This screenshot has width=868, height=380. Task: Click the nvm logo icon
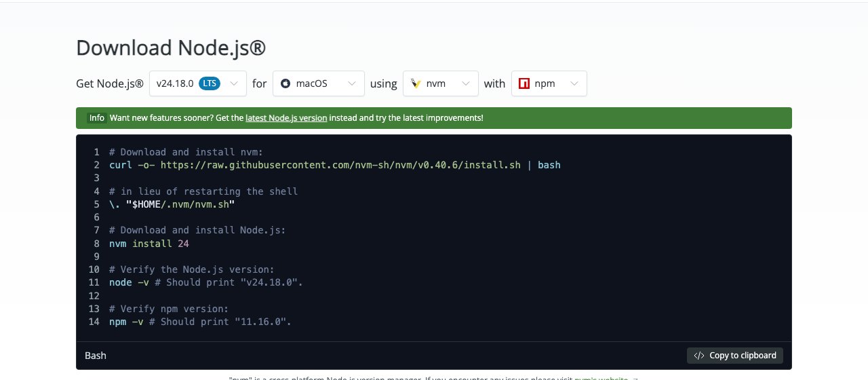[x=416, y=83]
